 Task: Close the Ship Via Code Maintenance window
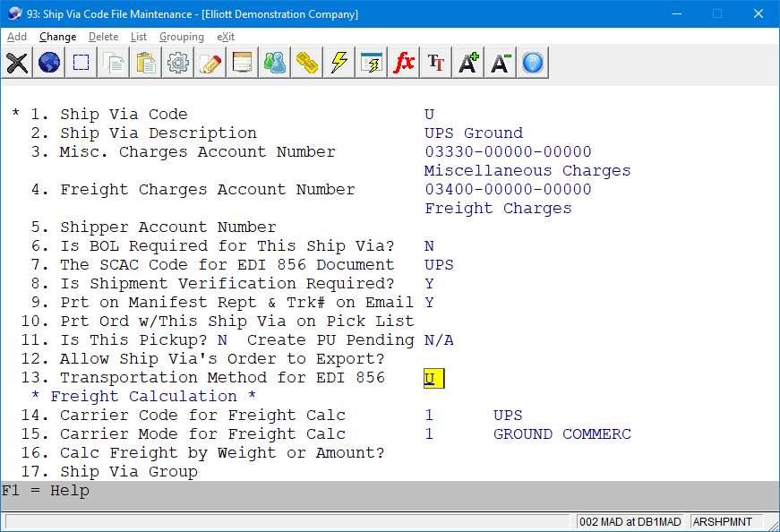click(x=759, y=13)
